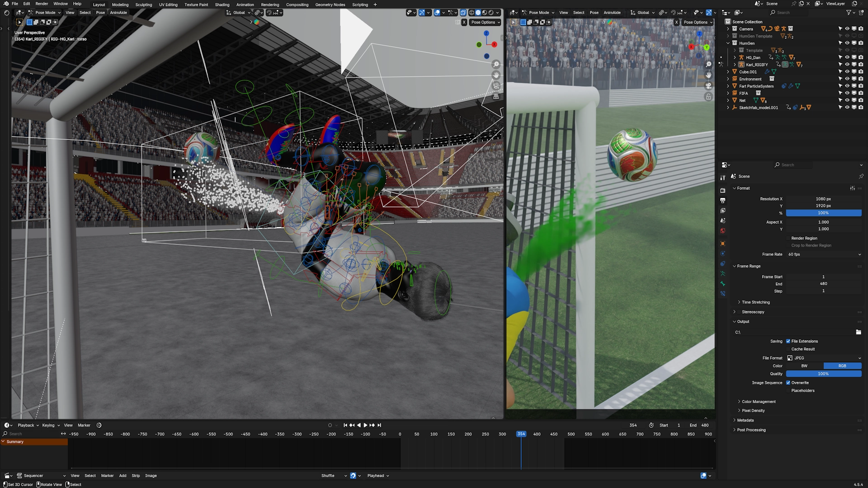868x488 pixels.
Task: Uncheck the File Extensions checkbox
Action: pyautogui.click(x=788, y=341)
